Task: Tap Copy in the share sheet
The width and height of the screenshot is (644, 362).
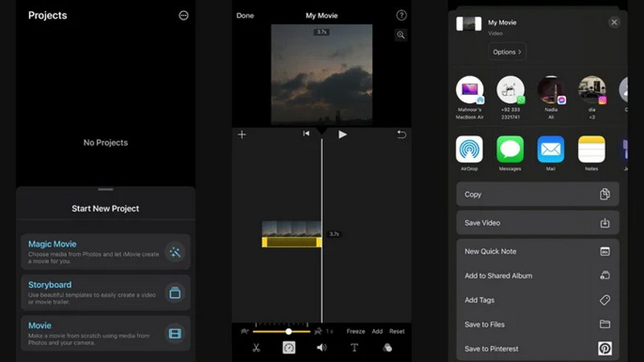Action: pyautogui.click(x=538, y=194)
